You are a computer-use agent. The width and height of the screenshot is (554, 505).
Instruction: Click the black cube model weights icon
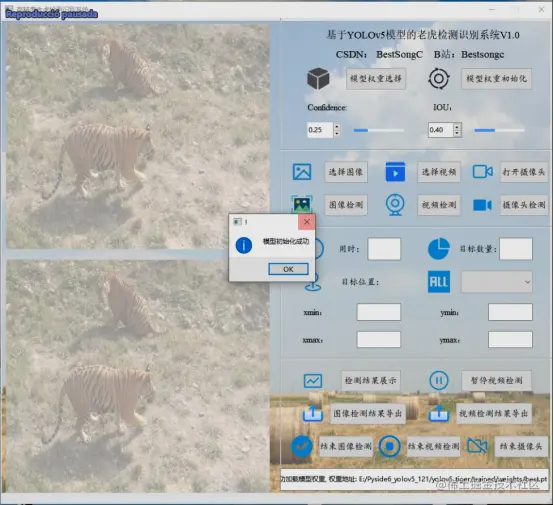click(318, 78)
